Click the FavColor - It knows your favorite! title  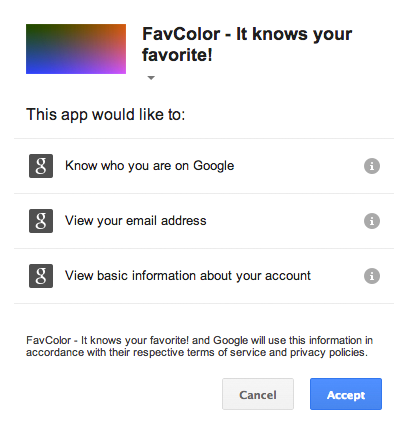coord(247,44)
